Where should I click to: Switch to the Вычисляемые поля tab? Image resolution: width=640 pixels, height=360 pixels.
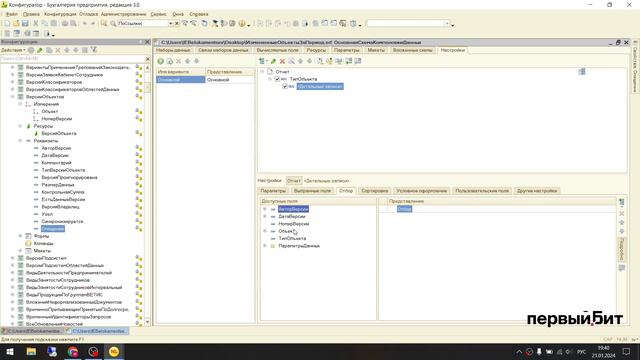coord(278,50)
